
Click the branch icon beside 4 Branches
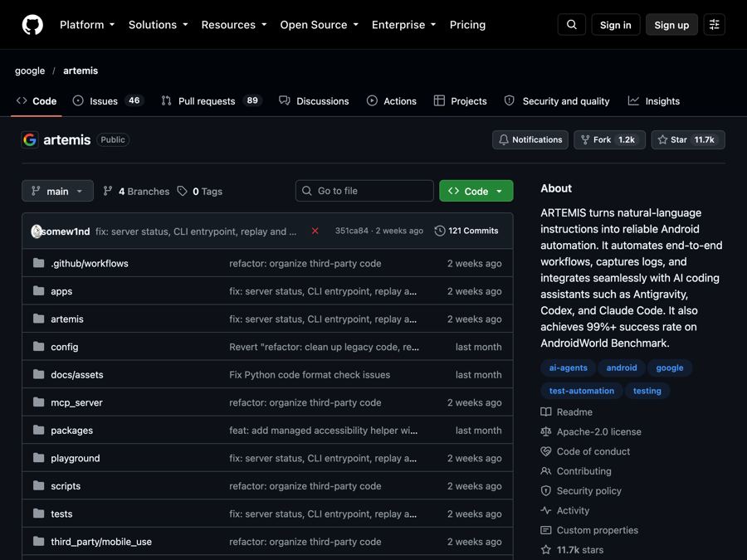[x=108, y=191]
